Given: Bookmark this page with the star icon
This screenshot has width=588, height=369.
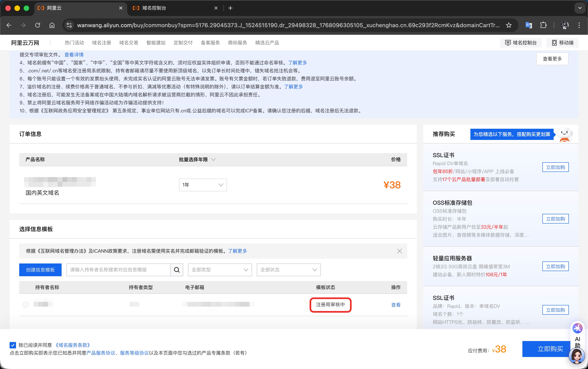Looking at the screenshot, I should [509, 25].
